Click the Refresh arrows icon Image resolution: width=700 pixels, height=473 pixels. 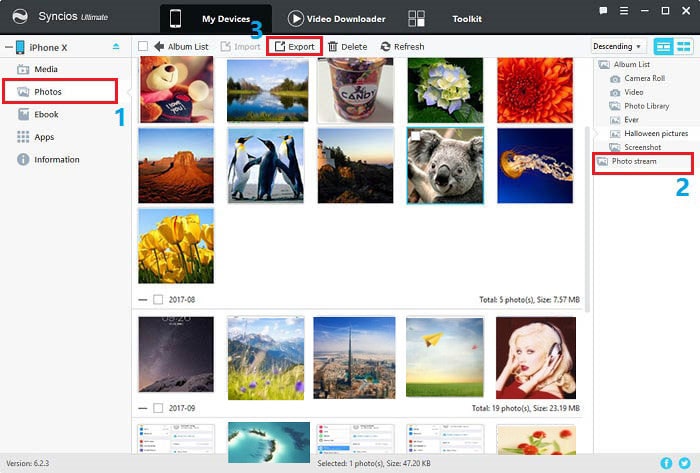click(x=385, y=46)
